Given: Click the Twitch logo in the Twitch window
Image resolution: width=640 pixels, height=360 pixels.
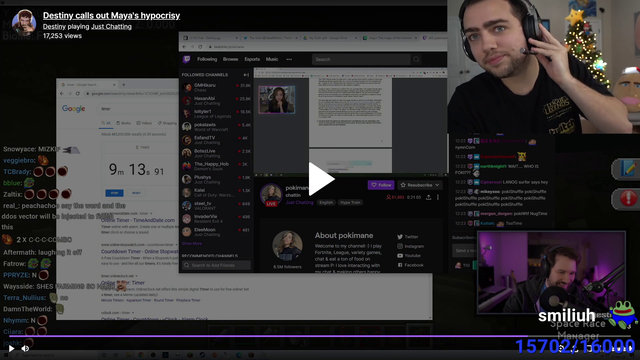Looking at the screenshot, I should 187,60.
